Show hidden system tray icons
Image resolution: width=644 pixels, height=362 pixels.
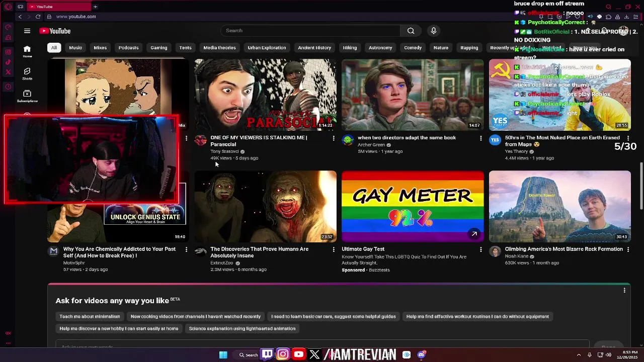click(578, 355)
